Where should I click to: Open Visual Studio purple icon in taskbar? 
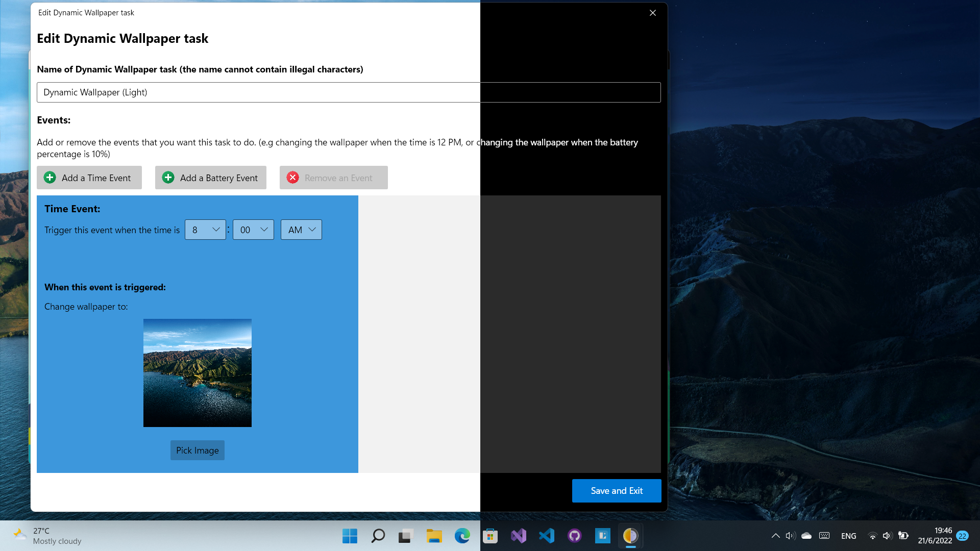(518, 536)
